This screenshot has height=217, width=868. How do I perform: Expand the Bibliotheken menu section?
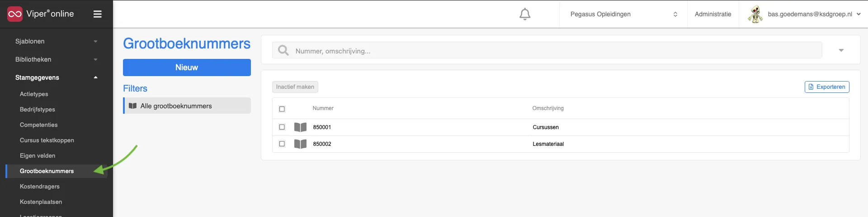(57, 59)
